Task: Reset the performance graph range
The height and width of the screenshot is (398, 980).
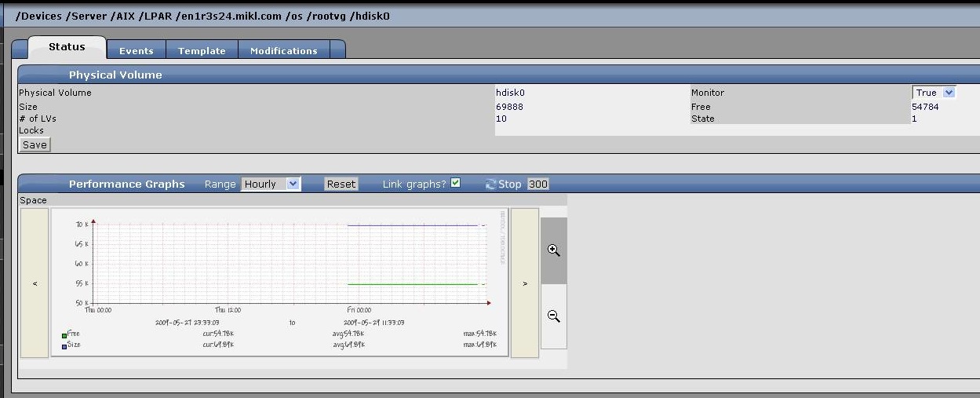Action: coord(341,184)
